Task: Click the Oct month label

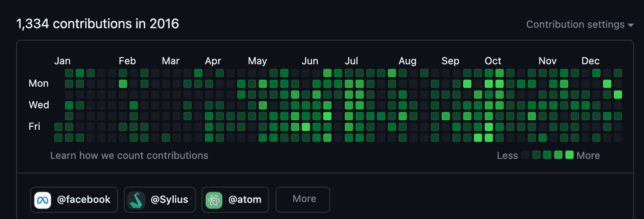Action: tap(493, 61)
